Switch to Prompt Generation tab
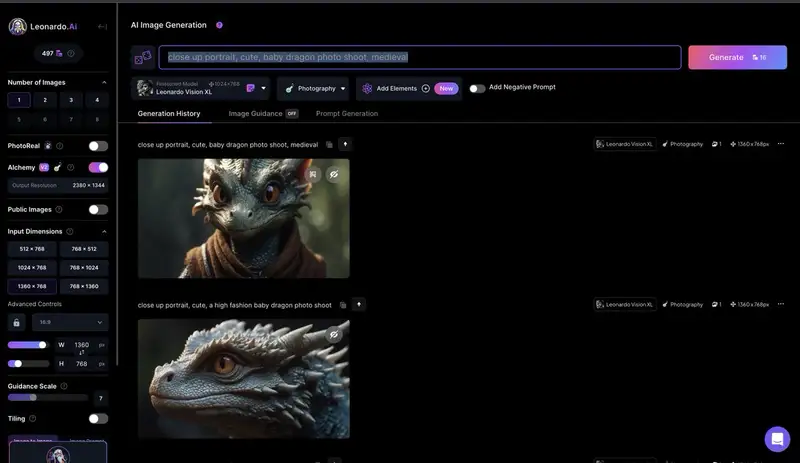 pos(347,113)
